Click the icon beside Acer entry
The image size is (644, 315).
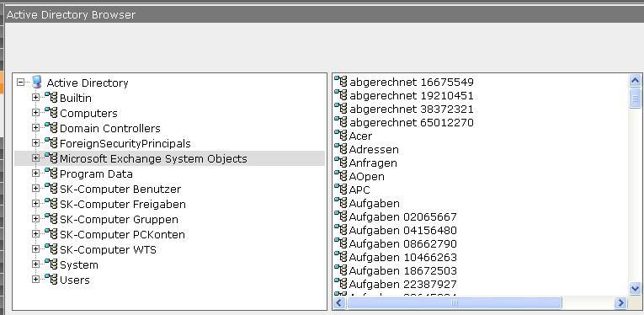coord(341,135)
